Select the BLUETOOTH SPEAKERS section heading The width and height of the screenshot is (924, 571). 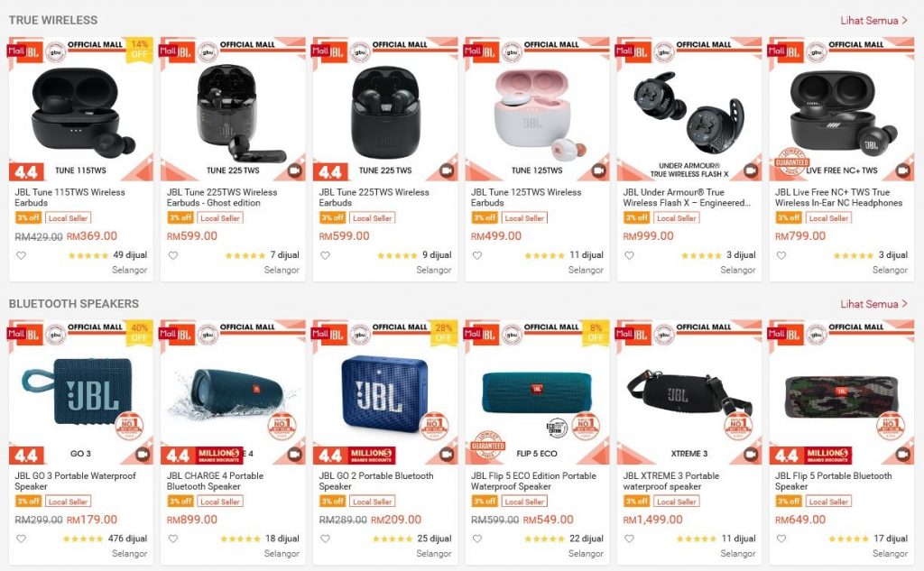point(74,303)
